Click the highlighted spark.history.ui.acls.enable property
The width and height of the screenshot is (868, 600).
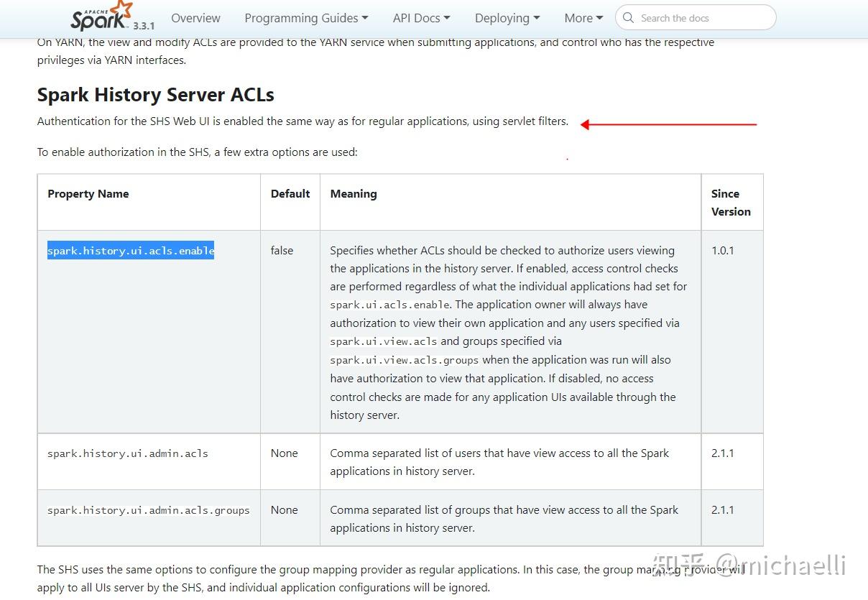tap(131, 251)
